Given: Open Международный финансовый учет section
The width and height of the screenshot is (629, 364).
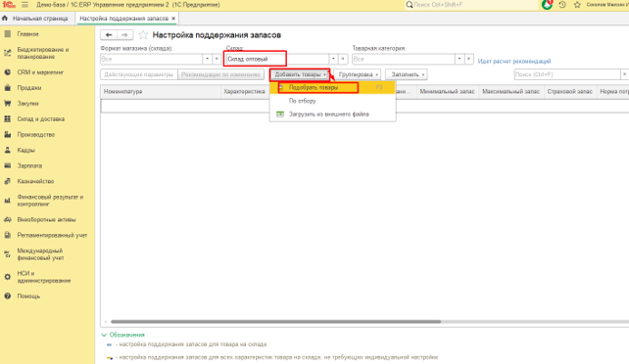Looking at the screenshot, I should tap(40, 253).
